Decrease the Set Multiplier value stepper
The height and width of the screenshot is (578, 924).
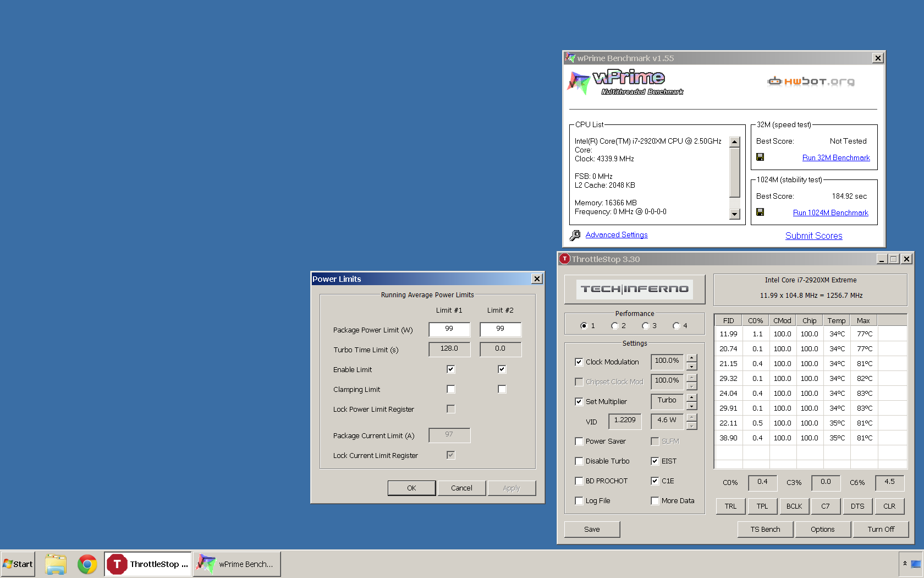pyautogui.click(x=692, y=406)
